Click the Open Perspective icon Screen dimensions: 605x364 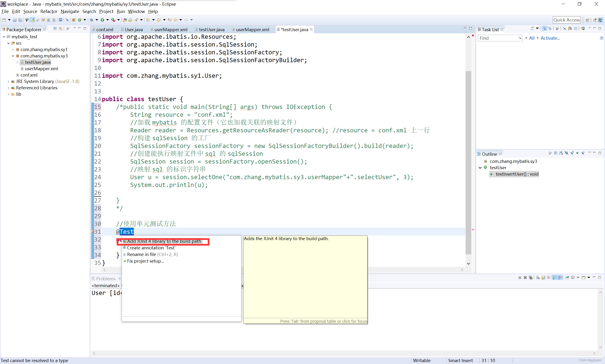click(587, 20)
